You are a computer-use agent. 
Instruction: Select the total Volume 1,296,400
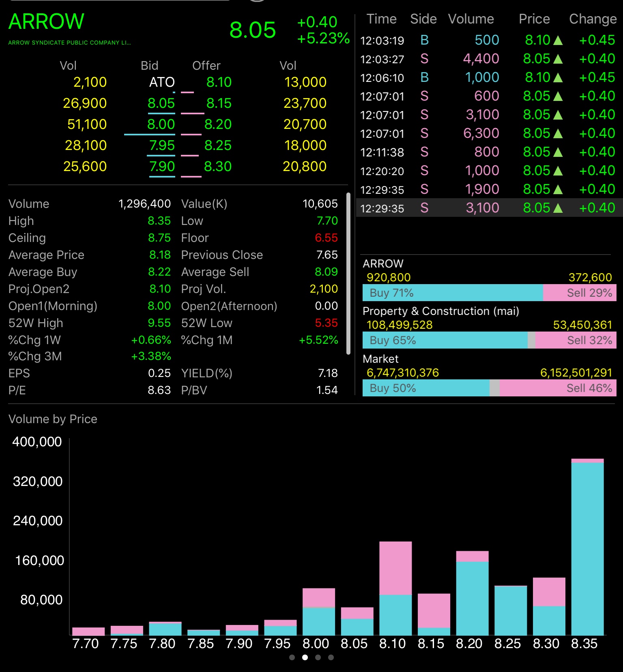point(144,204)
